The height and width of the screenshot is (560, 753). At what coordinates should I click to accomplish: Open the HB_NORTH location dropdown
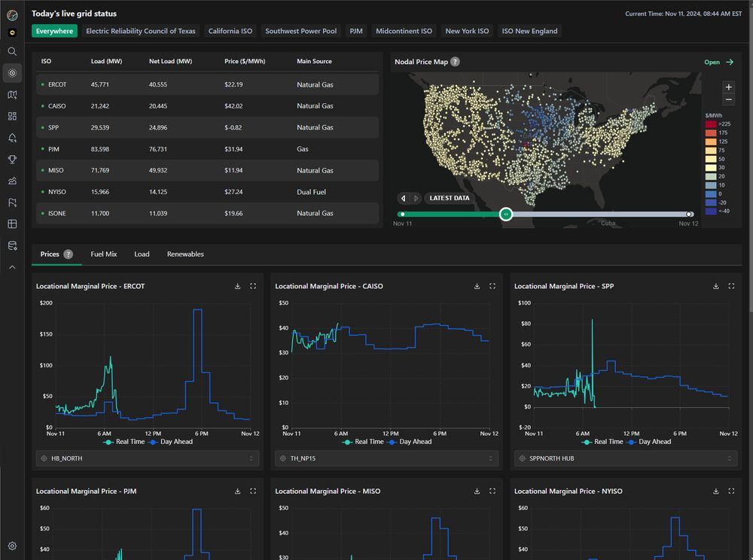(x=148, y=458)
